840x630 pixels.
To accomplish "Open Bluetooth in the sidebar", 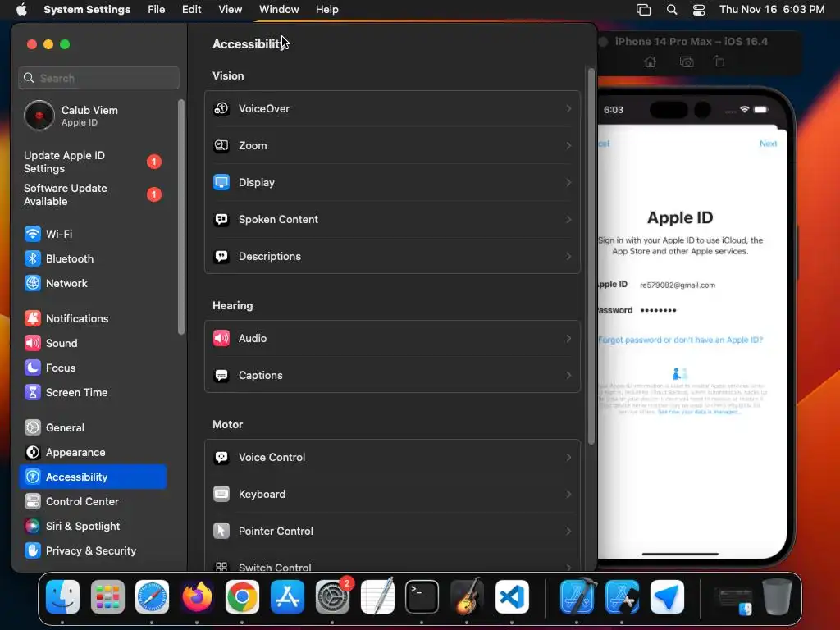I will click(x=93, y=258).
